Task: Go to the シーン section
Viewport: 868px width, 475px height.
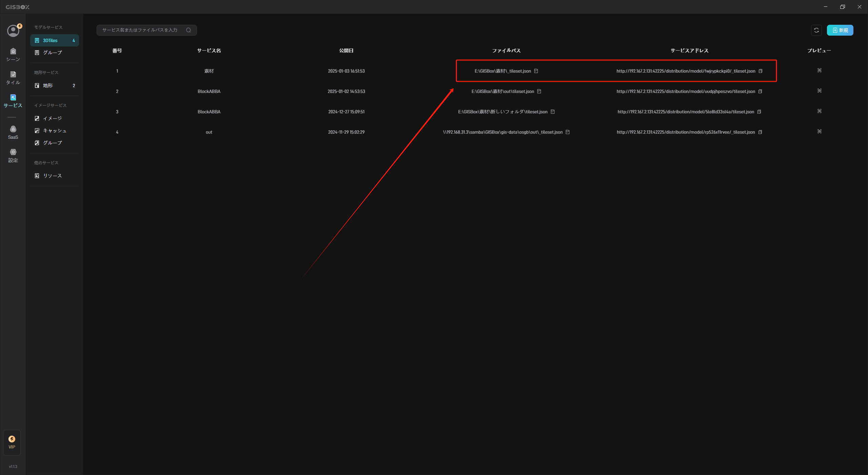Action: [x=13, y=55]
